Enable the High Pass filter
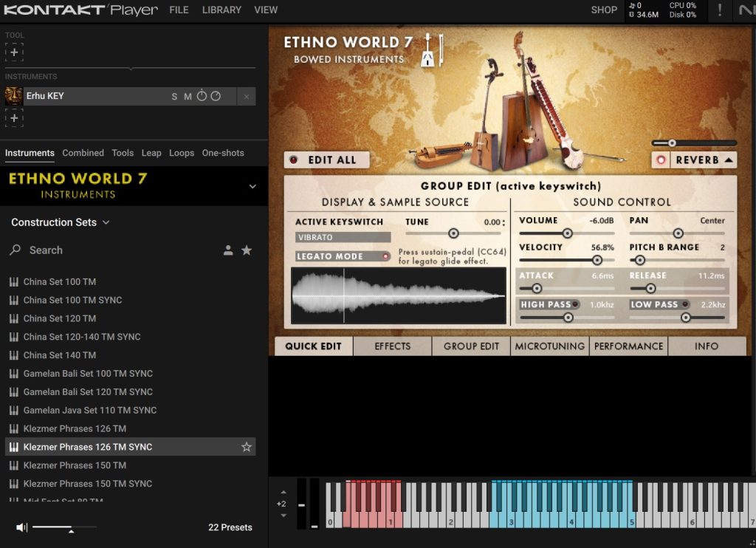The width and height of the screenshot is (756, 548). pyautogui.click(x=574, y=304)
